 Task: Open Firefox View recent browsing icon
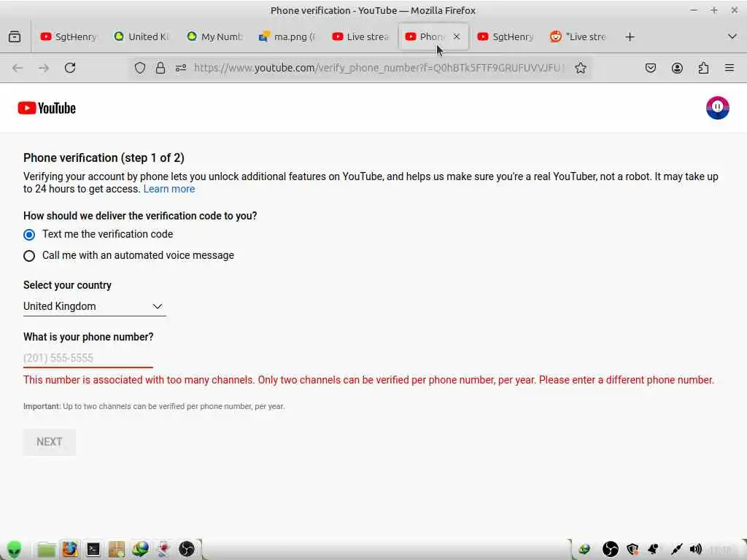(15, 36)
